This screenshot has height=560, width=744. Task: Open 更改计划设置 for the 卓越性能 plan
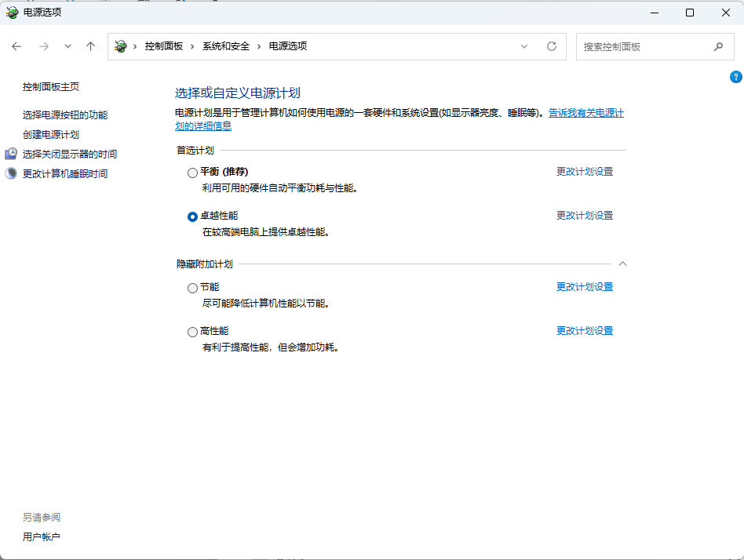(x=584, y=216)
